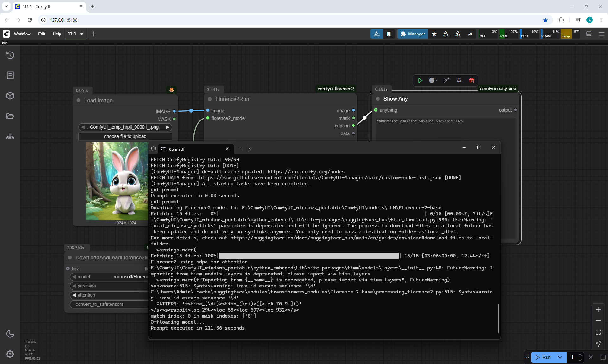The image size is (608, 364).
Task: Open the queue history sidebar panel
Action: (10, 55)
